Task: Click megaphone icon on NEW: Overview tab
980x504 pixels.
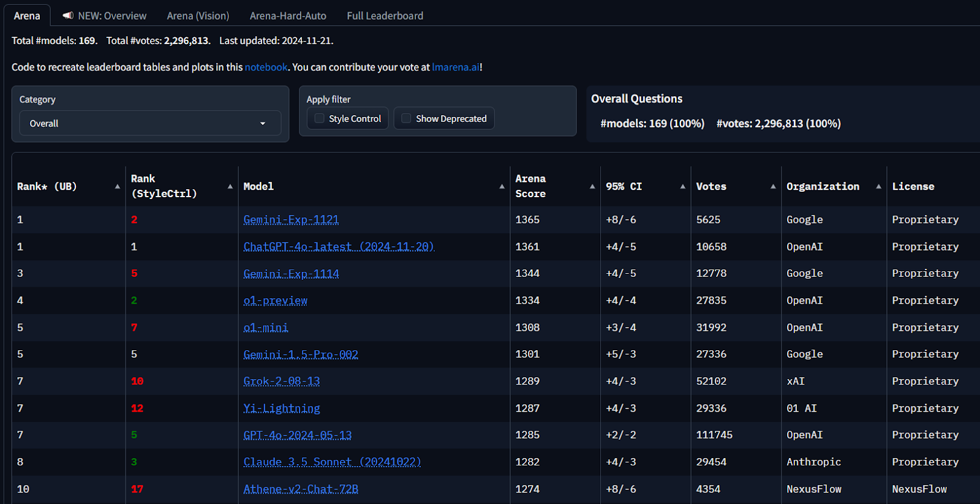Action: (x=68, y=15)
